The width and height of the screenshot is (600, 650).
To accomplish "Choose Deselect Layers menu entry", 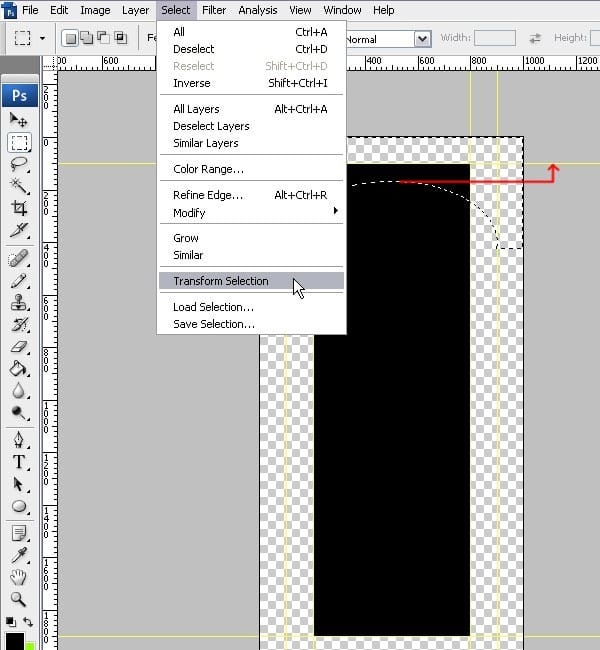I will pos(251,126).
